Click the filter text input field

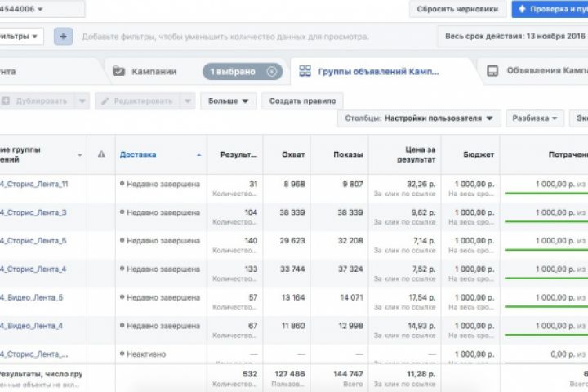click(x=225, y=37)
